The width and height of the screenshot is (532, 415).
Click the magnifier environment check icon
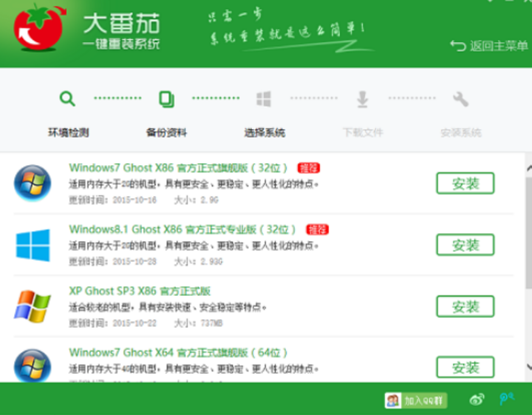click(x=67, y=99)
